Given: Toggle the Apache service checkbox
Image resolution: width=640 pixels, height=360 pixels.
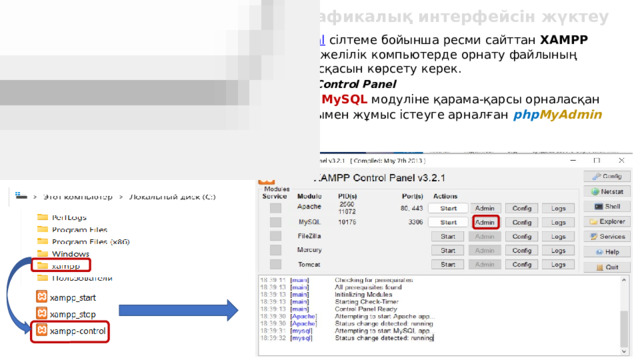Looking at the screenshot, I should [x=276, y=208].
